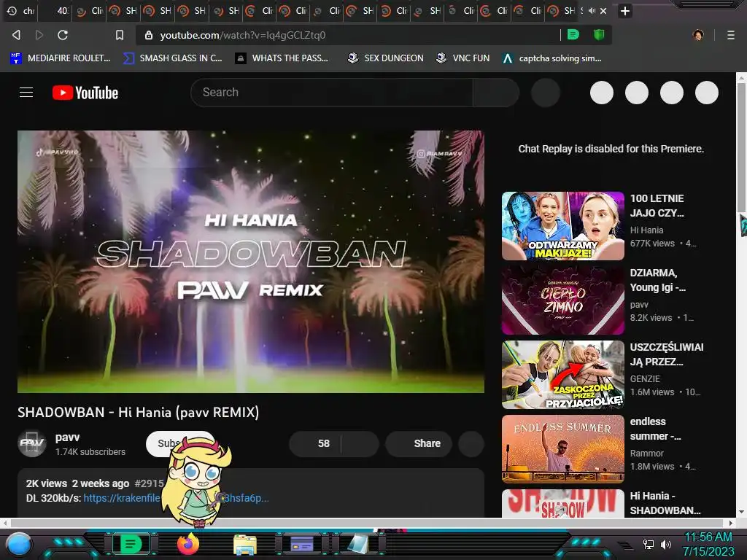The height and width of the screenshot is (560, 747).
Task: Click the address bar URL
Action: pyautogui.click(x=243, y=35)
